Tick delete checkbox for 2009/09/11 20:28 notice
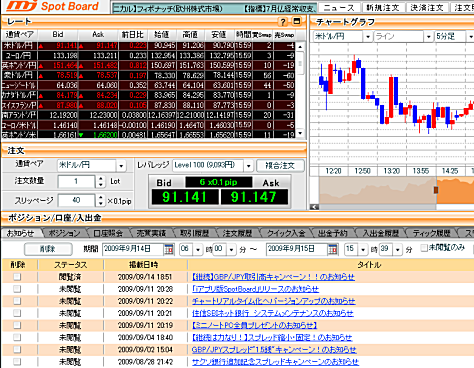 click(17, 289)
